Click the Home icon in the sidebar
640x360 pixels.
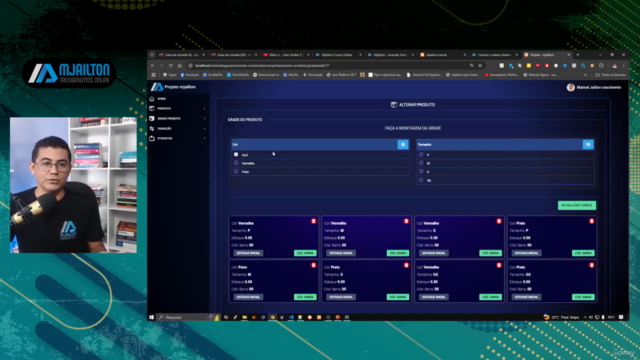[x=152, y=99]
